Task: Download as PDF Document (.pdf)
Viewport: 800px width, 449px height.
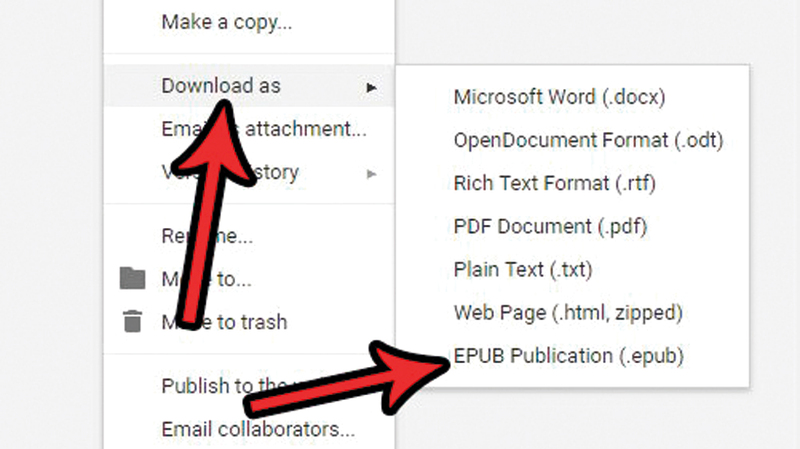Action: (x=551, y=226)
